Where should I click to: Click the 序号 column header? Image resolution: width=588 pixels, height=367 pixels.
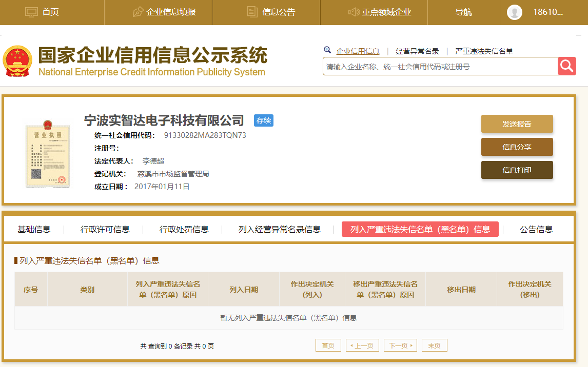pos(31,290)
